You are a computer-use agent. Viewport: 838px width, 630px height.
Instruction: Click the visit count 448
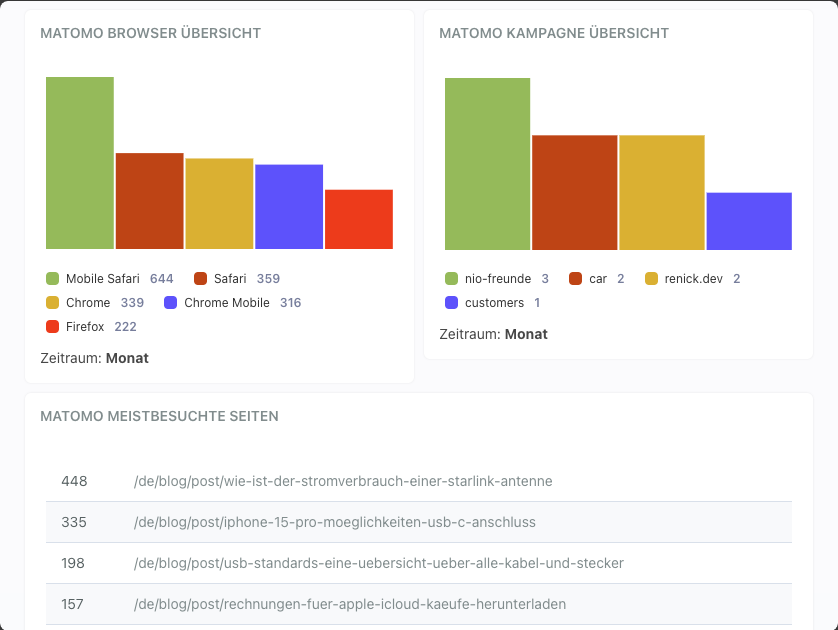[x=74, y=481]
